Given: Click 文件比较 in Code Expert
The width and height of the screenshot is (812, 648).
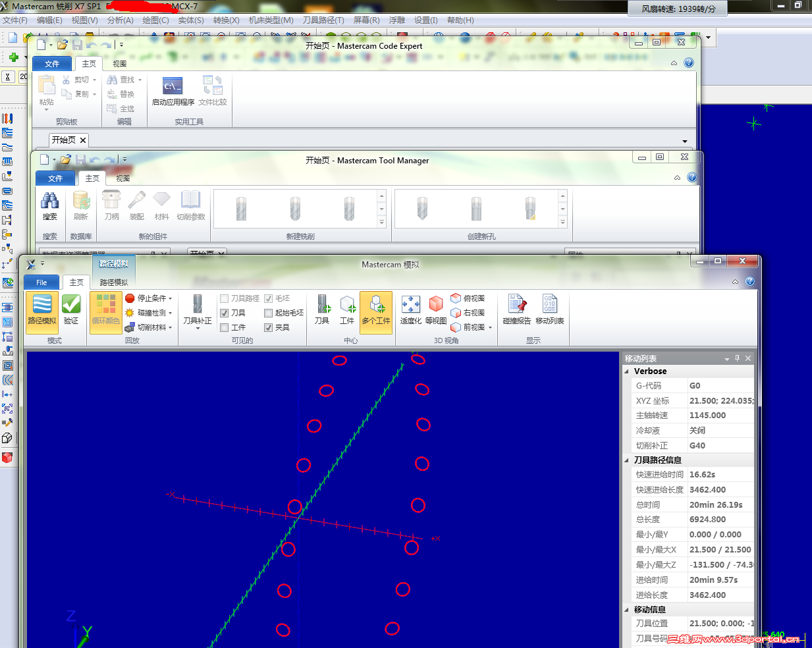Looking at the screenshot, I should pyautogui.click(x=213, y=91).
